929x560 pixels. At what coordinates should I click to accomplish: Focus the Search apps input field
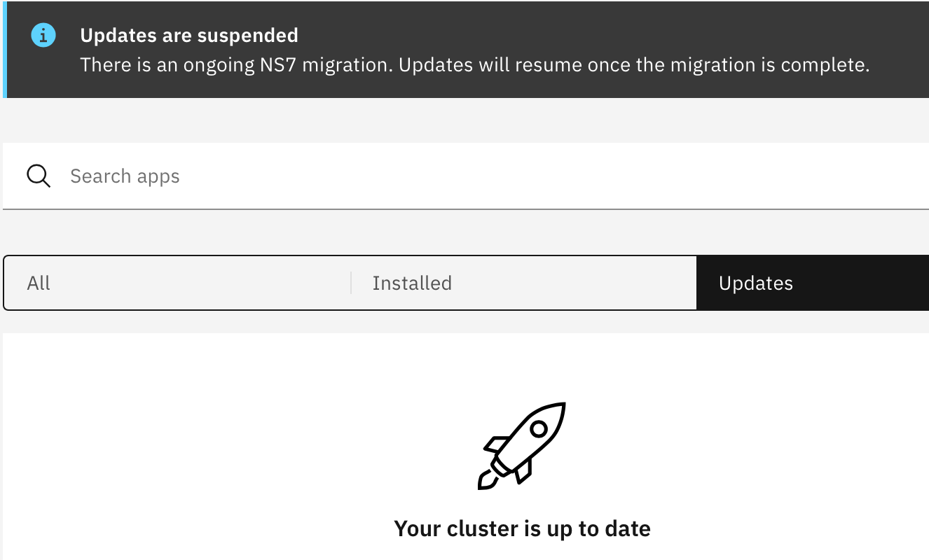[x=466, y=176]
